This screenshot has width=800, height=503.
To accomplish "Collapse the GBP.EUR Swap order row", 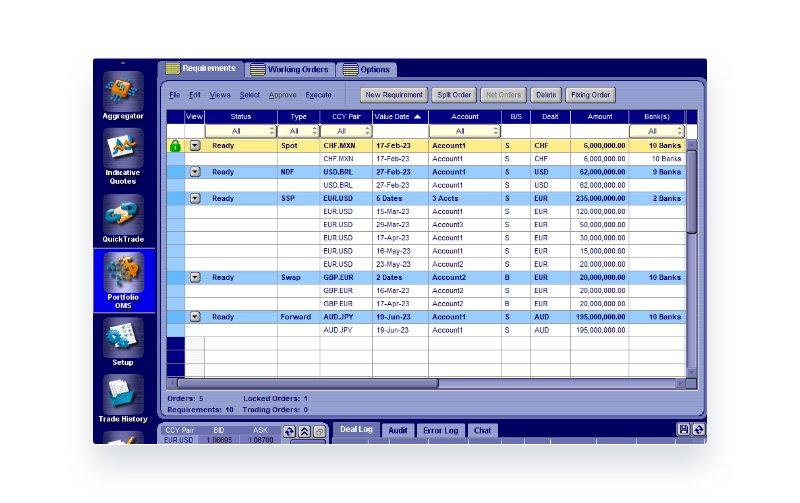I will coord(195,277).
